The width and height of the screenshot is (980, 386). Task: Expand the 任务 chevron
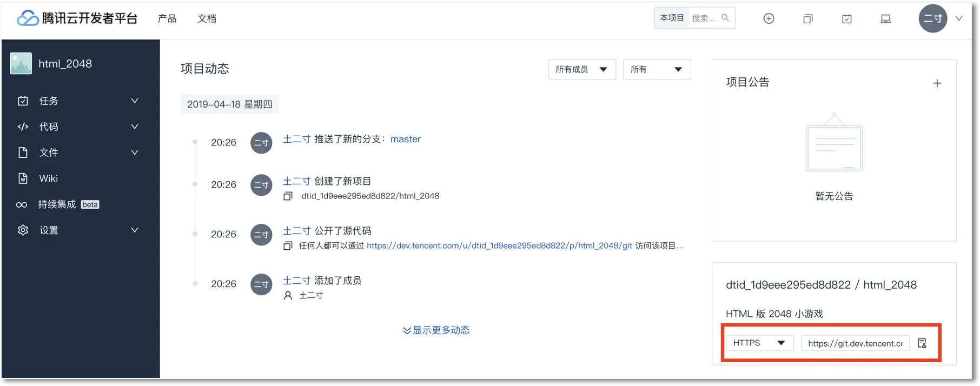coord(135,101)
